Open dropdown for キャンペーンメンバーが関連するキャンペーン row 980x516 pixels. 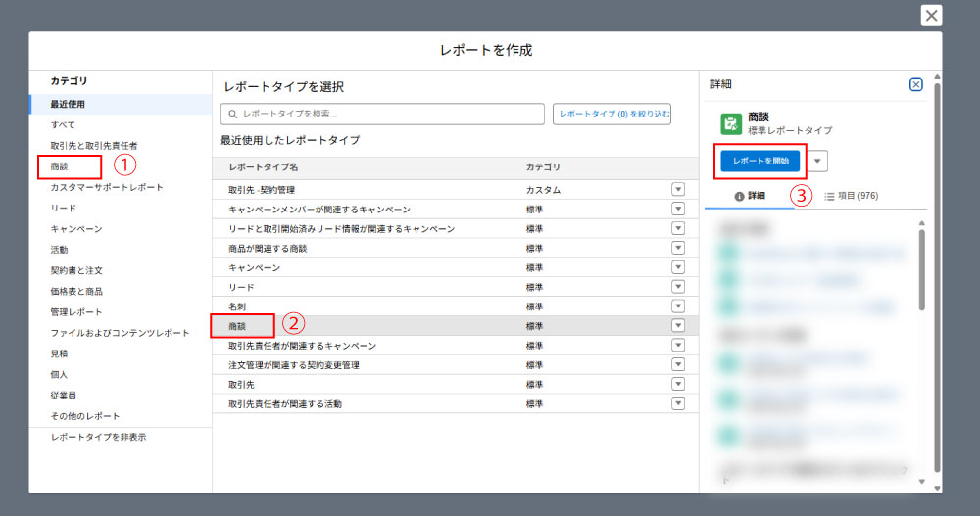[x=678, y=209]
